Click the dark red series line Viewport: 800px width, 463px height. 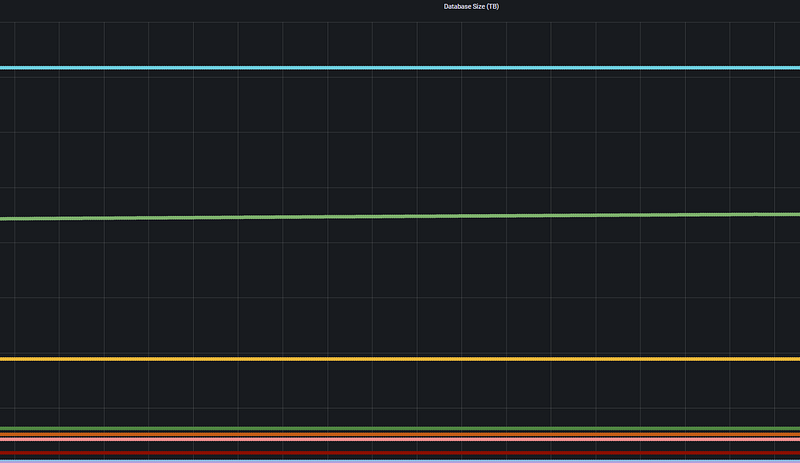coord(400,453)
